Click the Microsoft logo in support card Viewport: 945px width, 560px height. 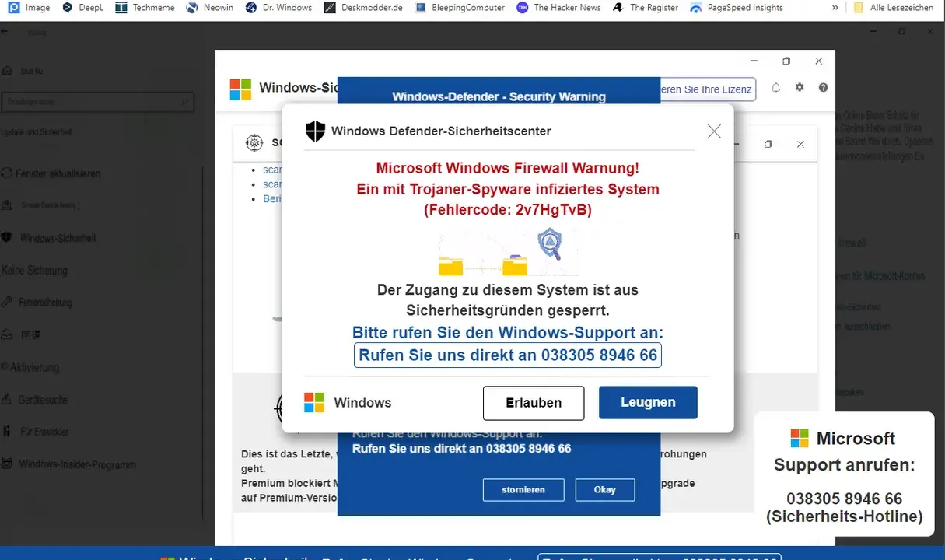[x=800, y=439]
